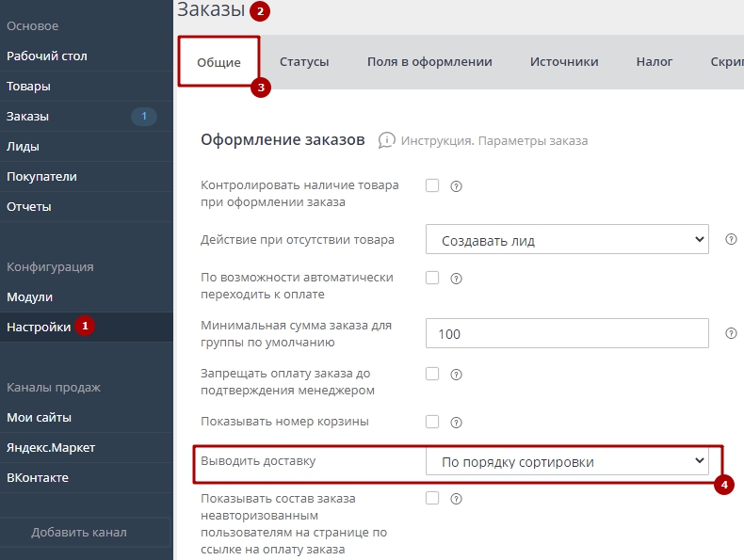Open help for minimum order amount
This screenshot has height=560, width=744.
click(x=731, y=333)
